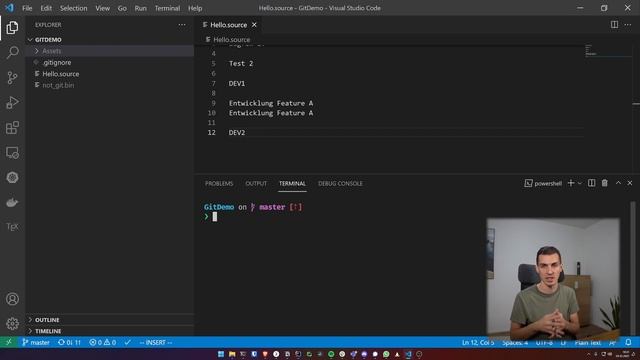Image resolution: width=640 pixels, height=360 pixels.
Task: Click the feedback icon in status bar
Action: (612, 342)
